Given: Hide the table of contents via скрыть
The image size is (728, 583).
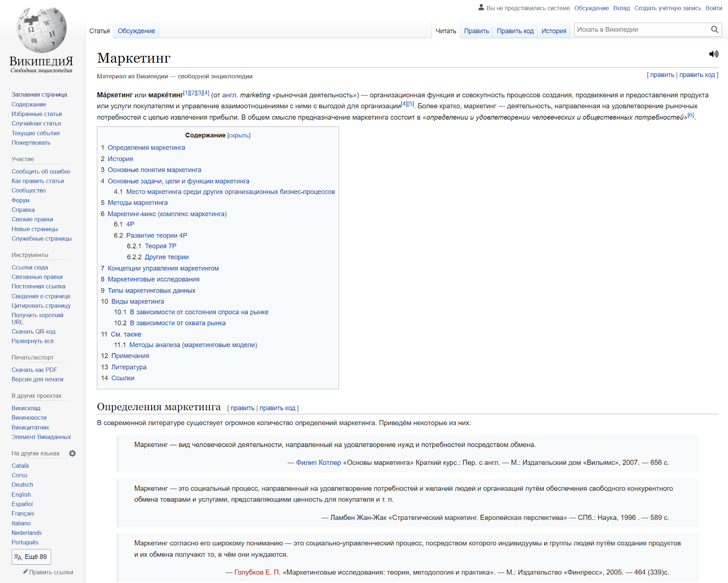Looking at the screenshot, I should [239, 136].
